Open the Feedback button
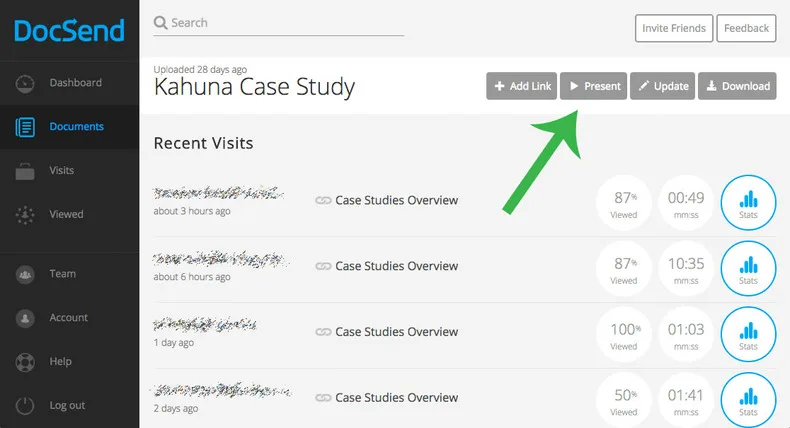This screenshot has height=428, width=790. (746, 28)
